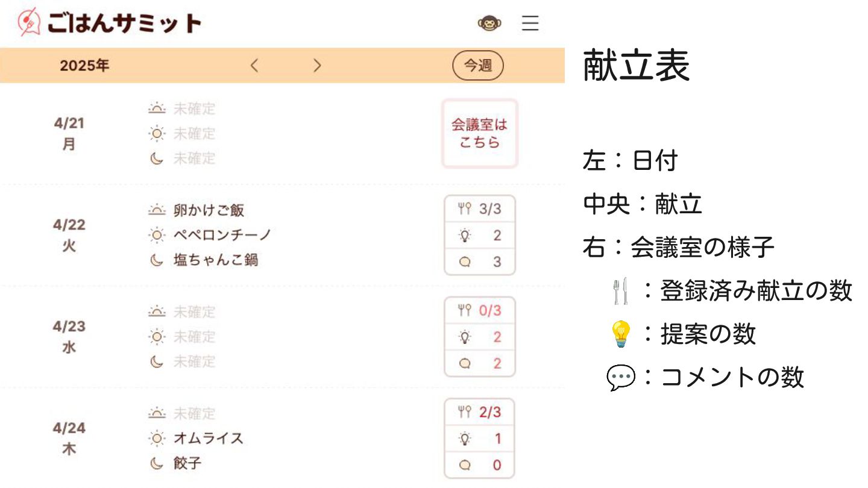This screenshot has width=868, height=488.
Task: Open 0/3 registered menus for 4/23
Action: pos(480,311)
